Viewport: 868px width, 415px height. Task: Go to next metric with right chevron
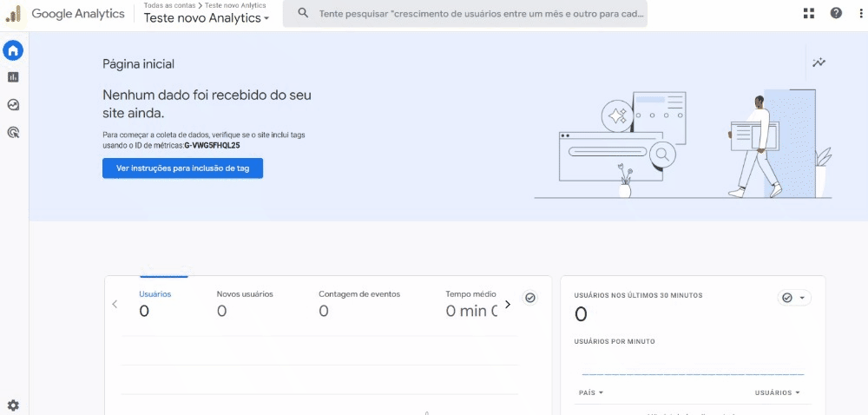508,304
